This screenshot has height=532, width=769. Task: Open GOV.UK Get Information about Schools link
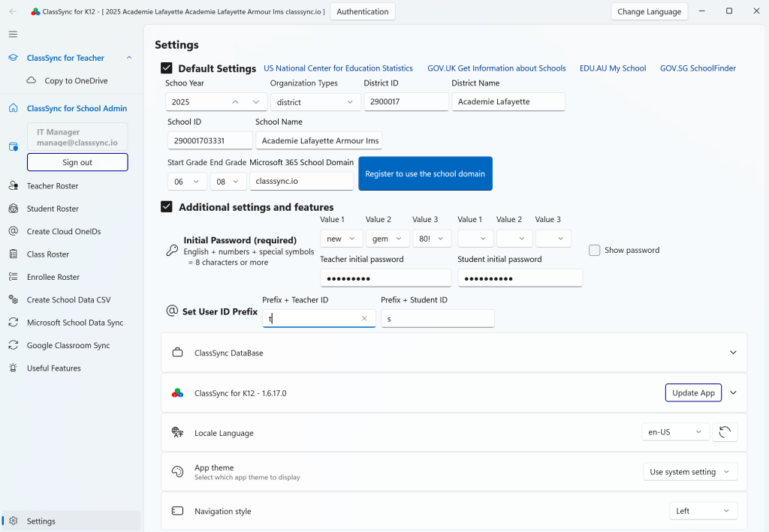click(x=497, y=68)
